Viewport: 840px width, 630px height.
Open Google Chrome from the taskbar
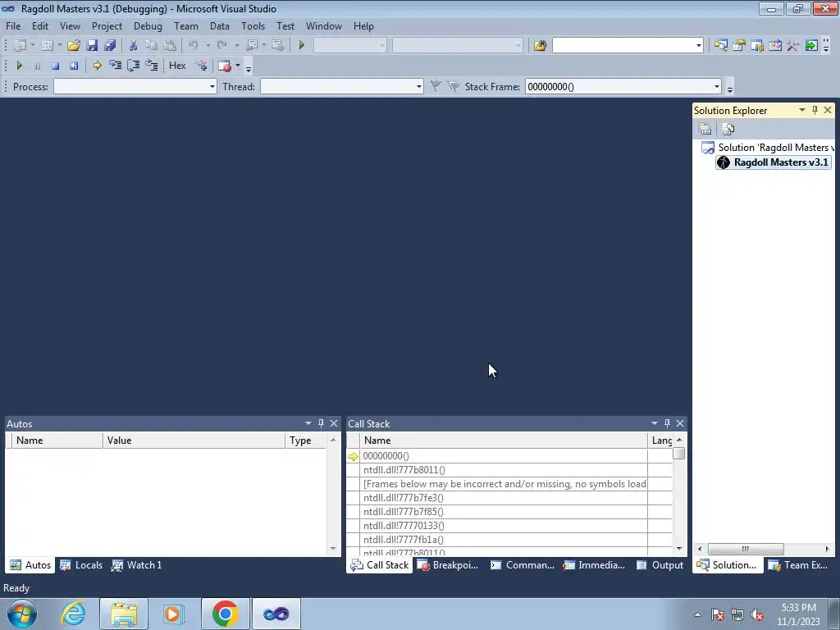pos(225,614)
